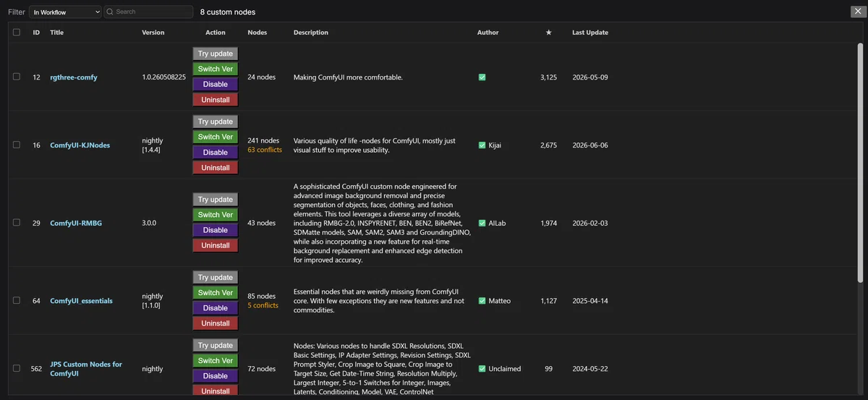Click the 5 conflicts warning for ComfyUI_essentials
Image resolution: width=868 pixels, height=400 pixels.
click(x=263, y=306)
